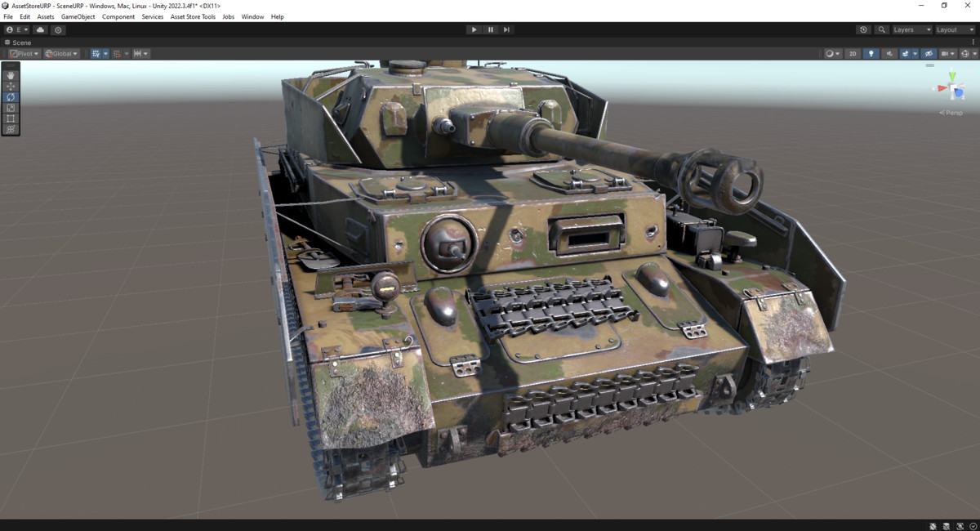
Task: Open the Pivot point dropdown
Action: coord(24,53)
